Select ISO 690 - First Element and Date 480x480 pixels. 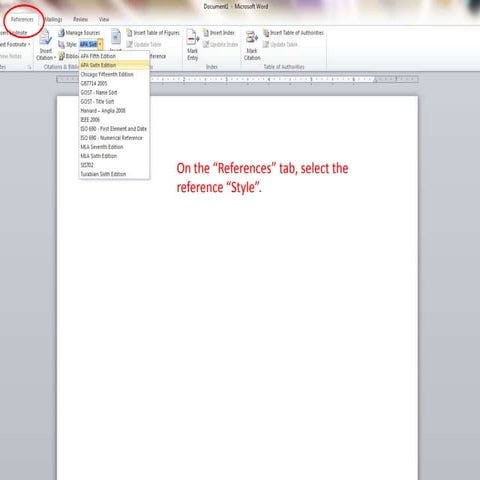114,128
